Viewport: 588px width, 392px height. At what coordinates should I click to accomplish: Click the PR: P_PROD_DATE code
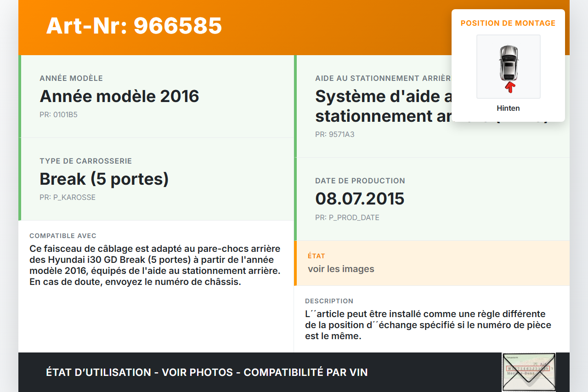pos(347,218)
